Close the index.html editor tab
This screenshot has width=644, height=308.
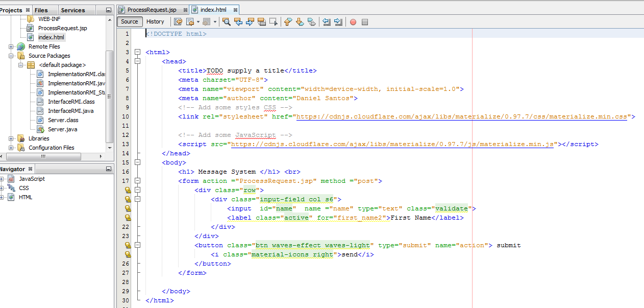point(235,10)
